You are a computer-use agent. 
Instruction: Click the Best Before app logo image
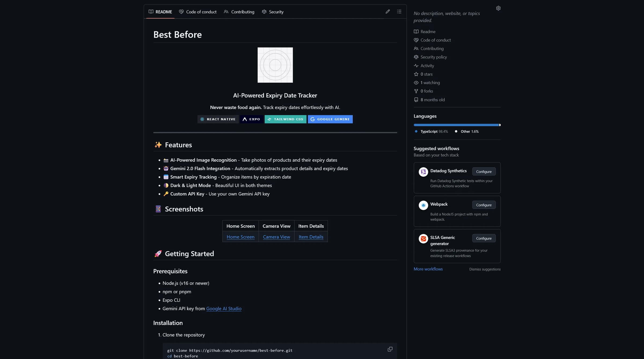tap(275, 65)
